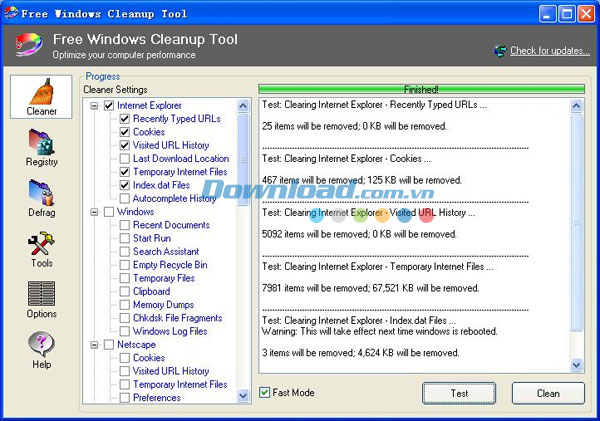Uncheck the Internet Explorer group checkbox
This screenshot has width=600, height=421.
point(109,106)
